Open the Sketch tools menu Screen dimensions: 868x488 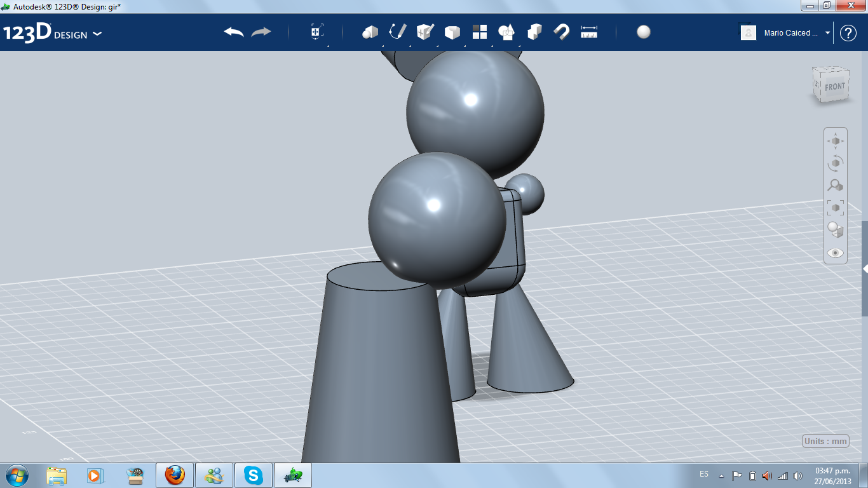[398, 32]
